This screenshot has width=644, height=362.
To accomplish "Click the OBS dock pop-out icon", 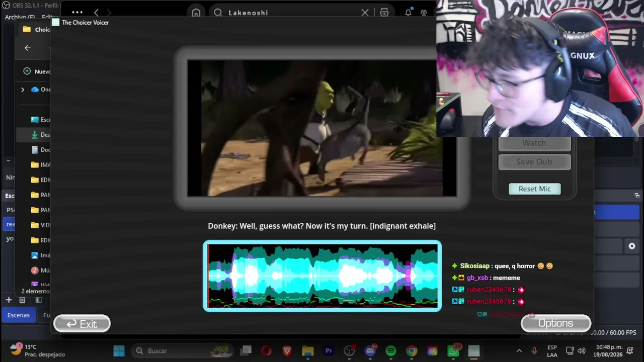I will click(637, 196).
